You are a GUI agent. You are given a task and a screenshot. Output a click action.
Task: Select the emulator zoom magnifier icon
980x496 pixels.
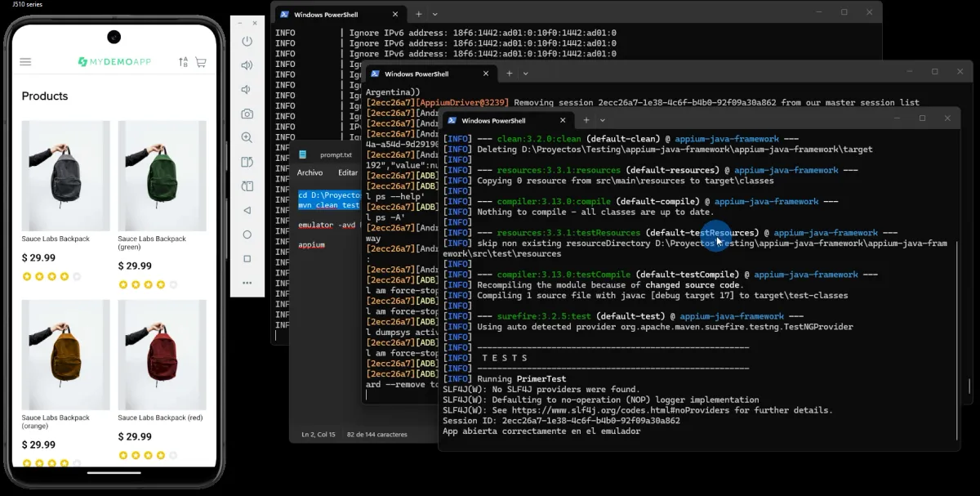point(247,138)
